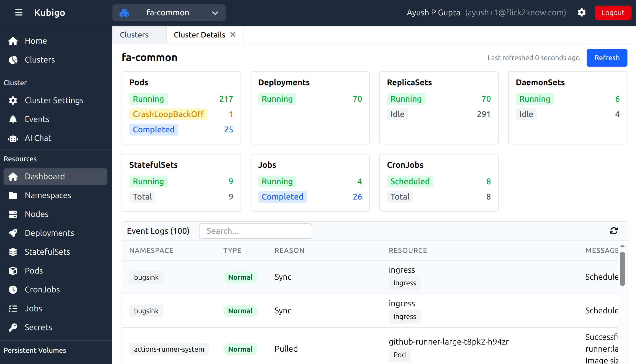Click the Events bell icon
636x364 pixels.
pyautogui.click(x=13, y=119)
